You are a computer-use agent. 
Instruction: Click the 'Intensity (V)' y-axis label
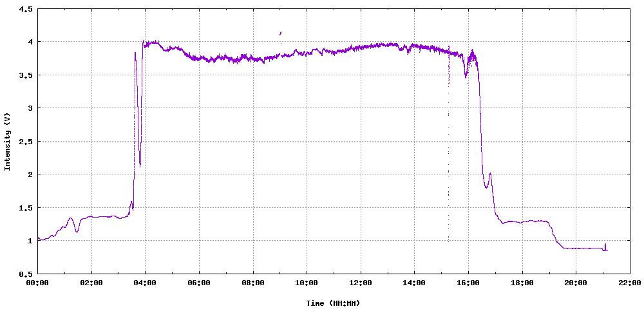7,141
